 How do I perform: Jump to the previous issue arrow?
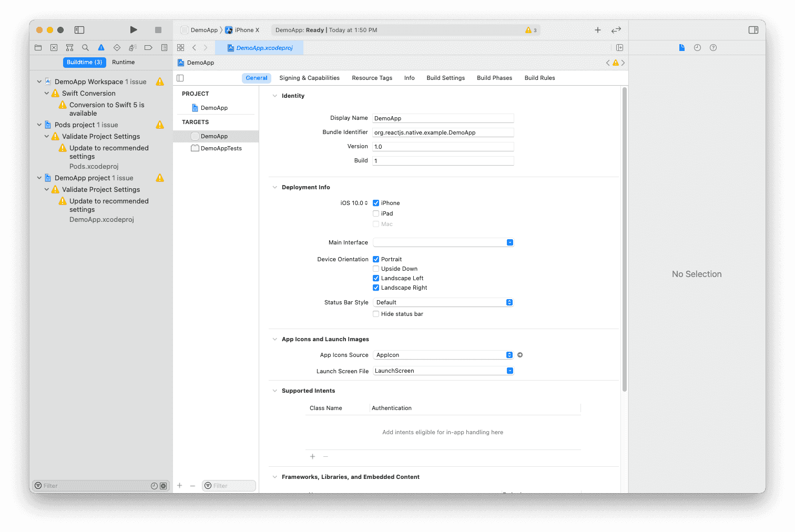click(608, 63)
